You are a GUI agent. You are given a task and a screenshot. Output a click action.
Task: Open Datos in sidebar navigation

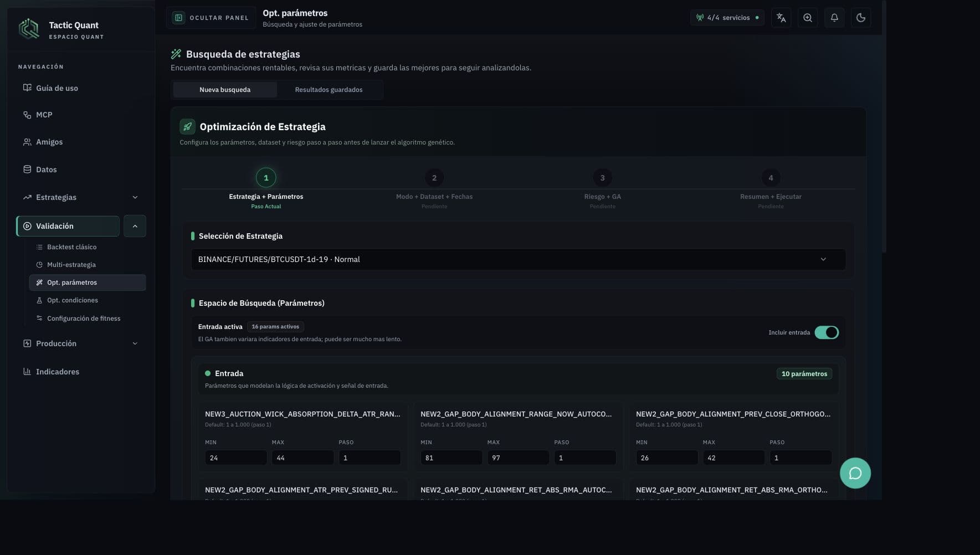click(81, 169)
